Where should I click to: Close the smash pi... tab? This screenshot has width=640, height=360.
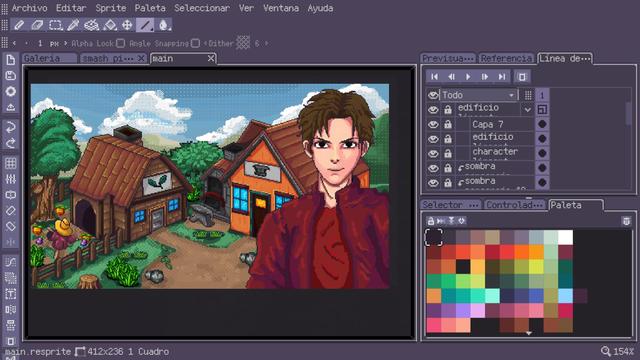pos(141,58)
